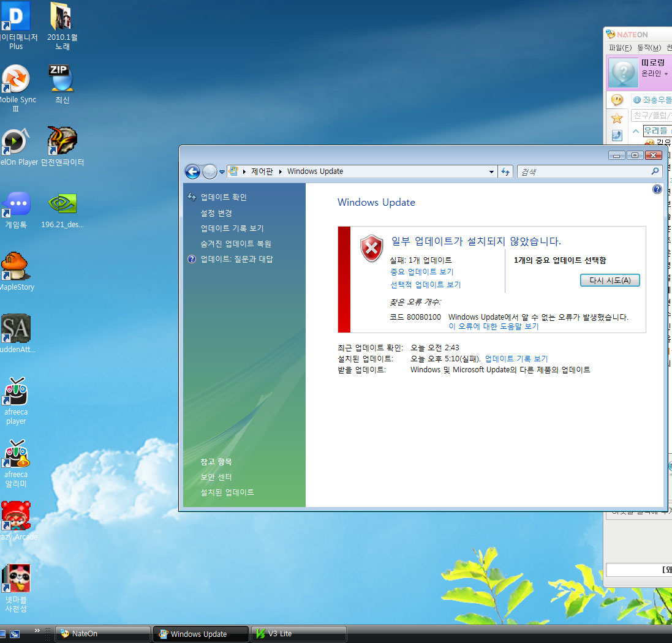Image resolution: width=672 pixels, height=643 pixels.
Task: Open the NateOn star favorites icon
Action: (617, 118)
